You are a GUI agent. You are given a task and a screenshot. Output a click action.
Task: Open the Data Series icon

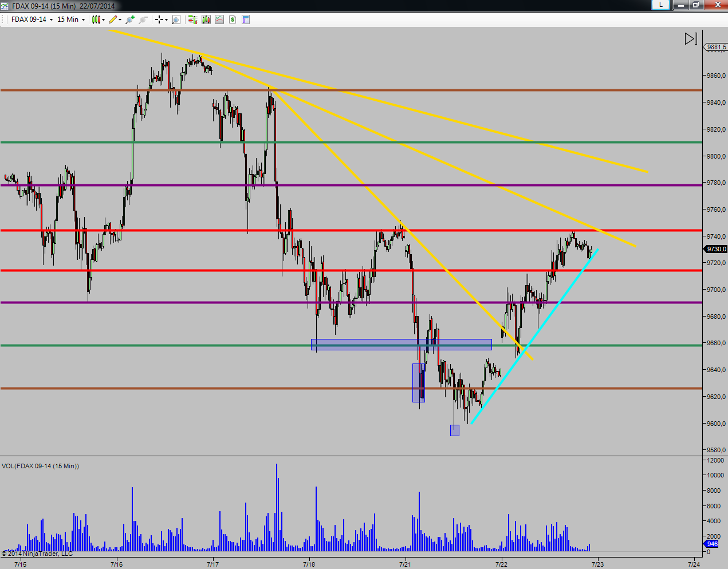206,19
